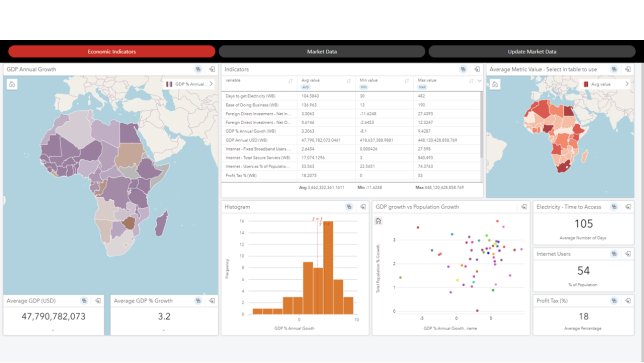Select the GDP % Annual Growth (WB) row
Image resolution: width=644 pixels, height=363 pixels.
click(x=351, y=131)
